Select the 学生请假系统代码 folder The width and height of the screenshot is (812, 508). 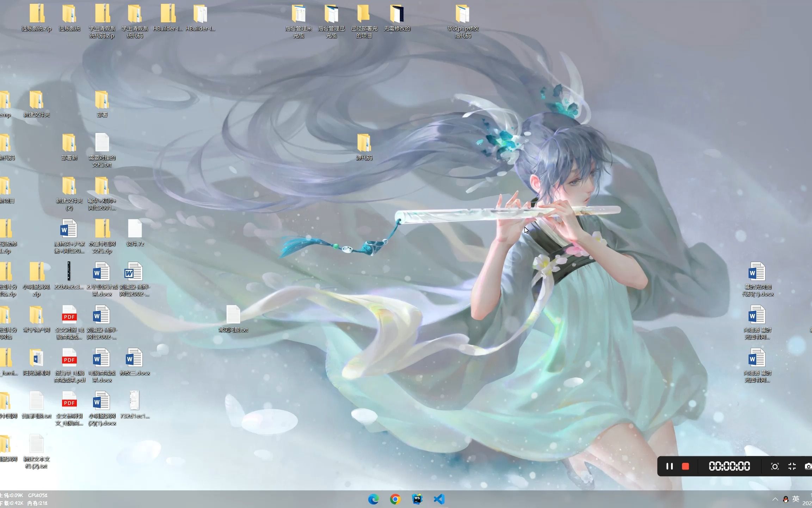click(135, 21)
